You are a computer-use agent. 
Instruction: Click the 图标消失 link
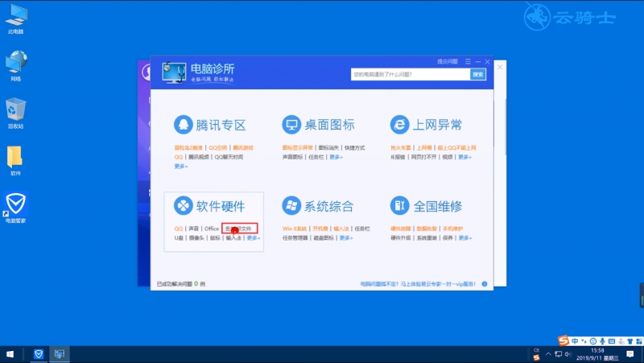pos(328,148)
